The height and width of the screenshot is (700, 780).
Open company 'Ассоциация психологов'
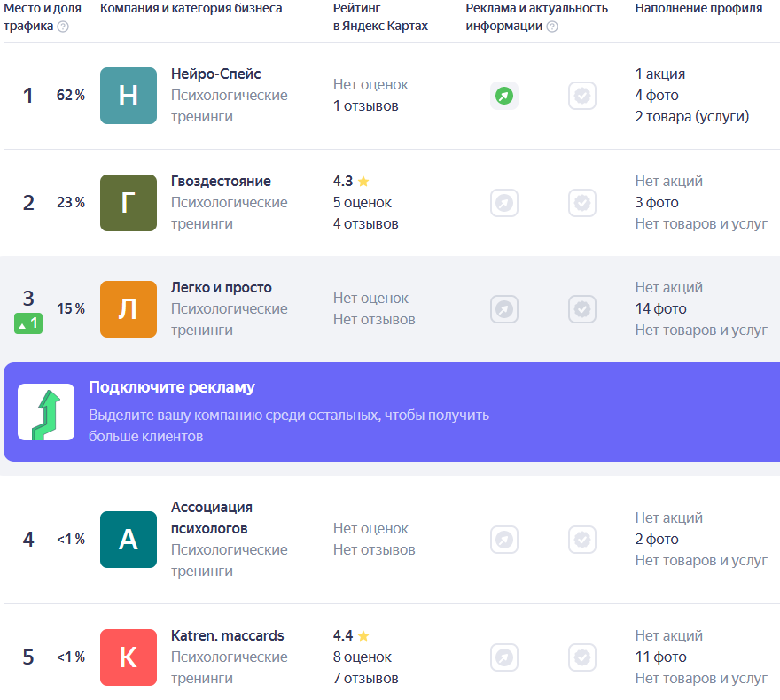click(212, 518)
